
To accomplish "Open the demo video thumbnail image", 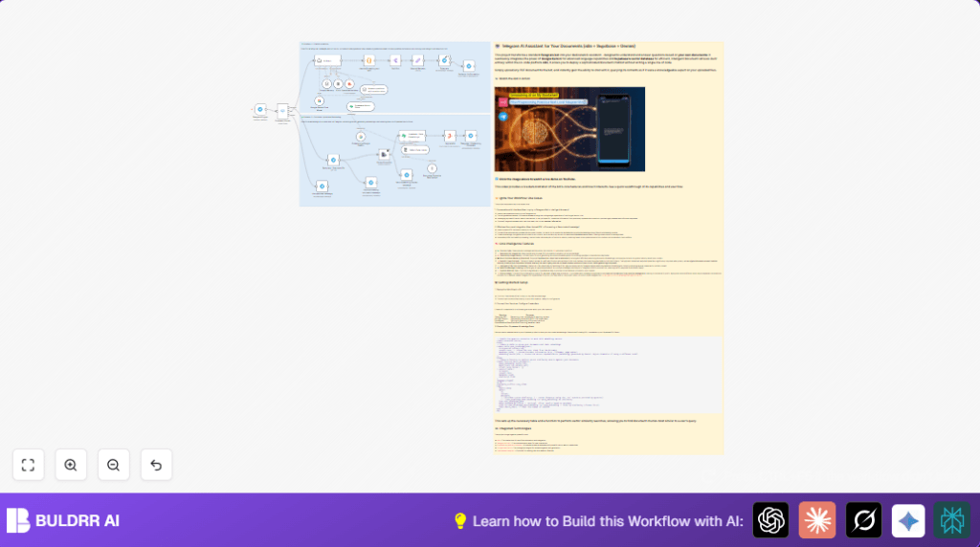I will [x=569, y=128].
